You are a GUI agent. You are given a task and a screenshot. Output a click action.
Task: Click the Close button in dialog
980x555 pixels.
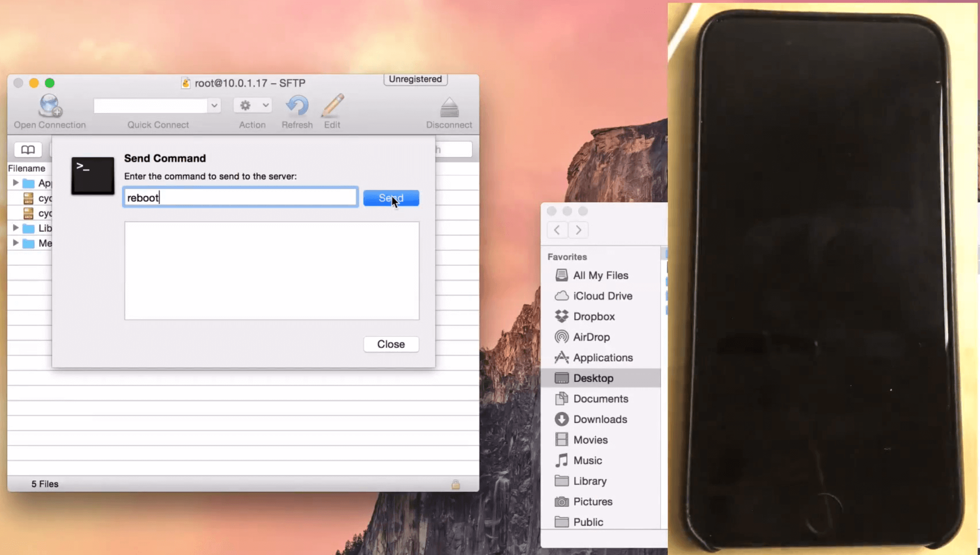coord(391,344)
